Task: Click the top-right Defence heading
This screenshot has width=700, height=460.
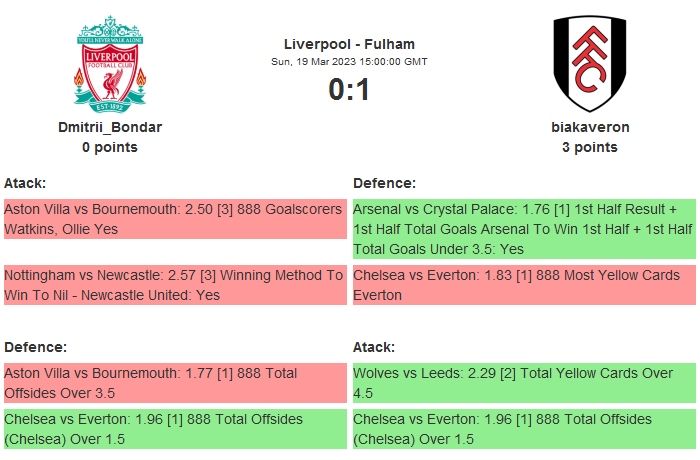Action: click(384, 183)
